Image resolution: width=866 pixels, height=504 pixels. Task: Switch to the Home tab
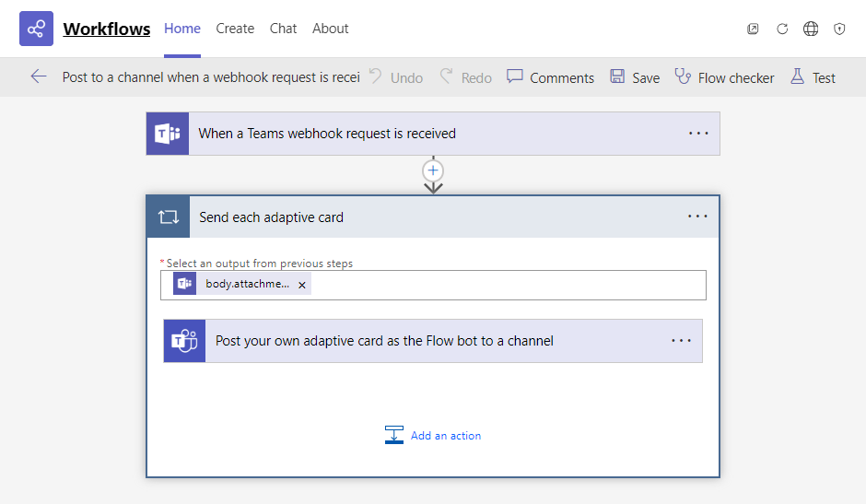pos(182,29)
